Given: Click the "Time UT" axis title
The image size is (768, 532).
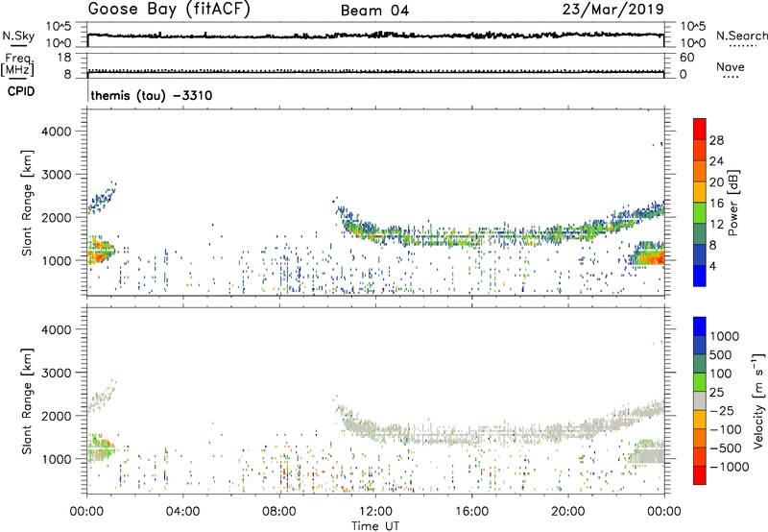Looking at the screenshot, I should point(375,526).
